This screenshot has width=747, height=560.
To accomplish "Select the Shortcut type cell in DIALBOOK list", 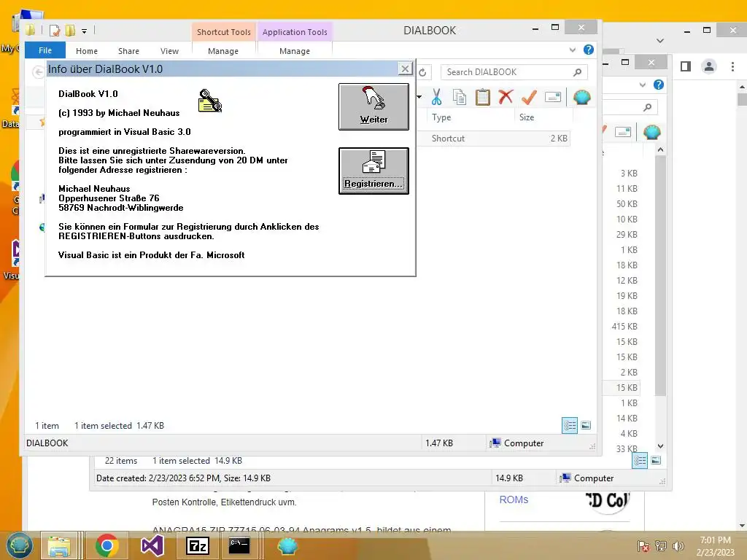I will tap(448, 138).
